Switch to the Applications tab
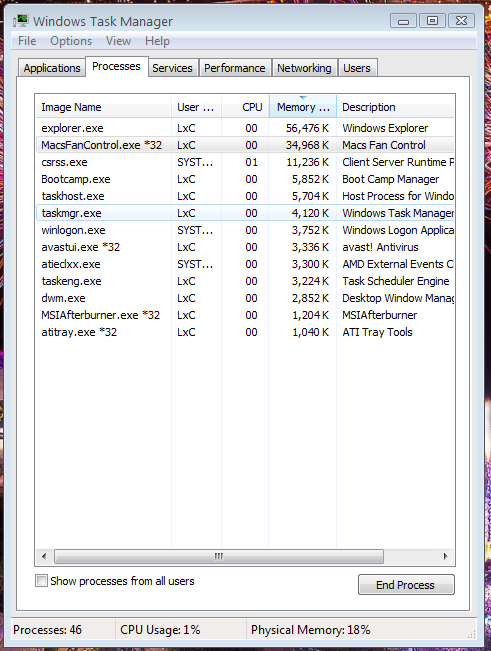This screenshot has height=651, width=491. 52,68
